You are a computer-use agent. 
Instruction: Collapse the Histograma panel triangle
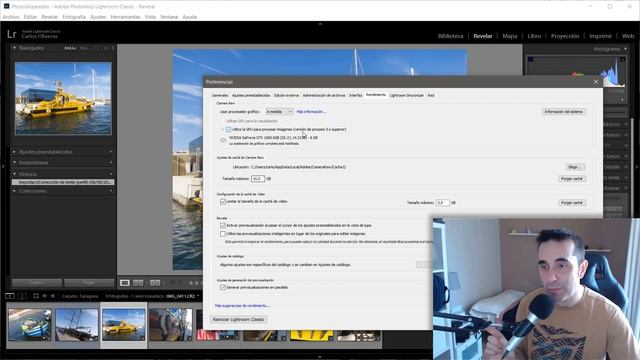tap(625, 49)
